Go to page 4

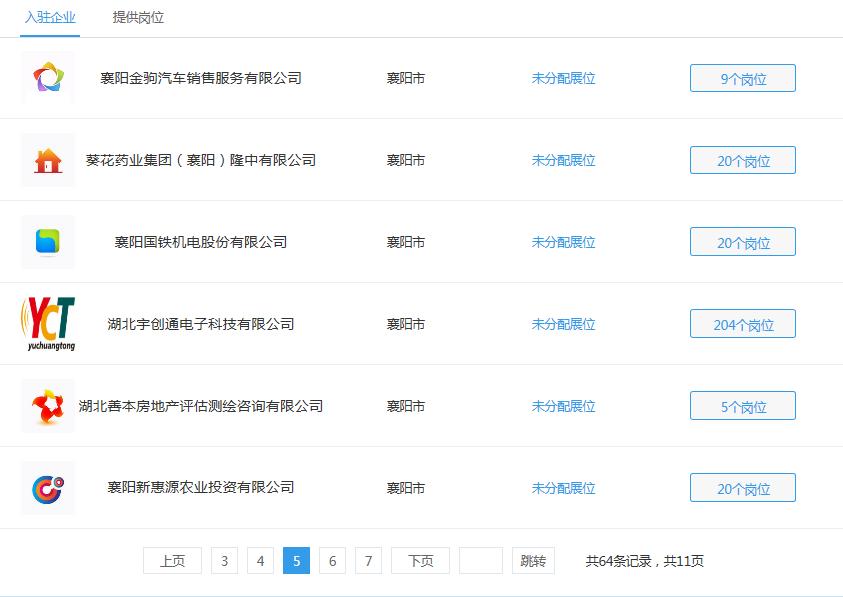[260, 561]
